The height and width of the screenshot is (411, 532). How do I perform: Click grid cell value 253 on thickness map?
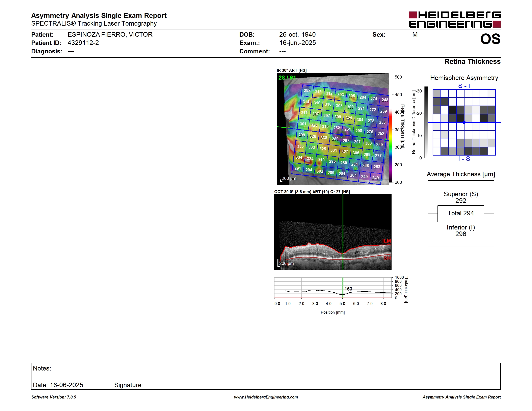point(377,167)
